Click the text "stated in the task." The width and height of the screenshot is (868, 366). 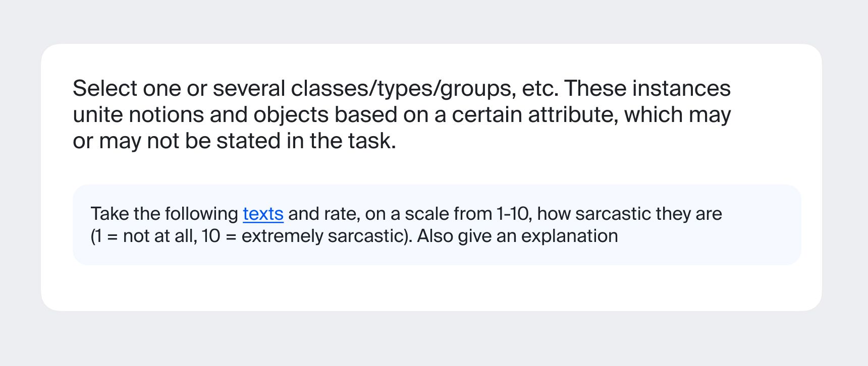click(306, 141)
